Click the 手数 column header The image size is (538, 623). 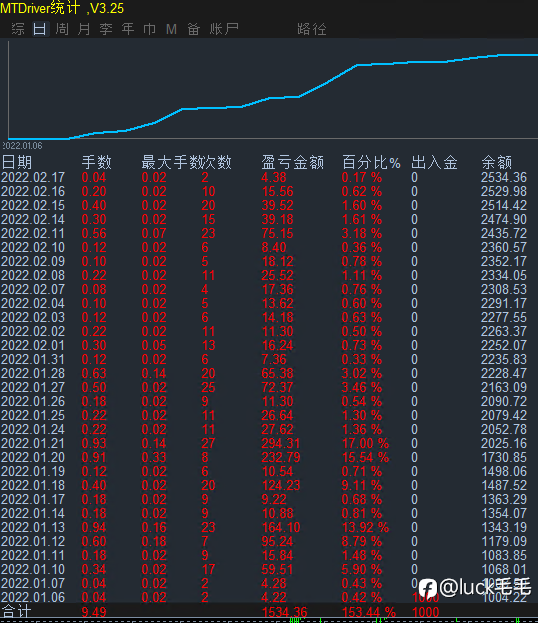click(x=97, y=163)
